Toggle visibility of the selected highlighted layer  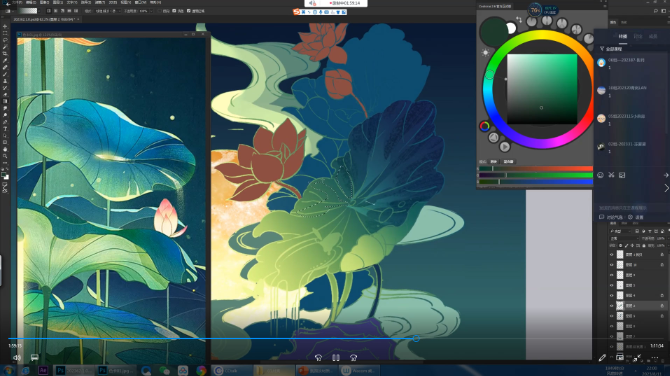coord(611,306)
